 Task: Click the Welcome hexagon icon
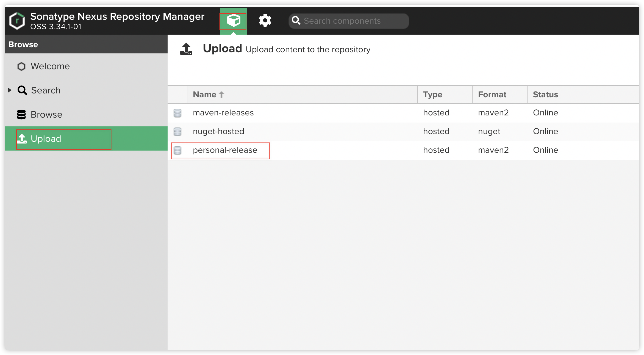pos(21,66)
